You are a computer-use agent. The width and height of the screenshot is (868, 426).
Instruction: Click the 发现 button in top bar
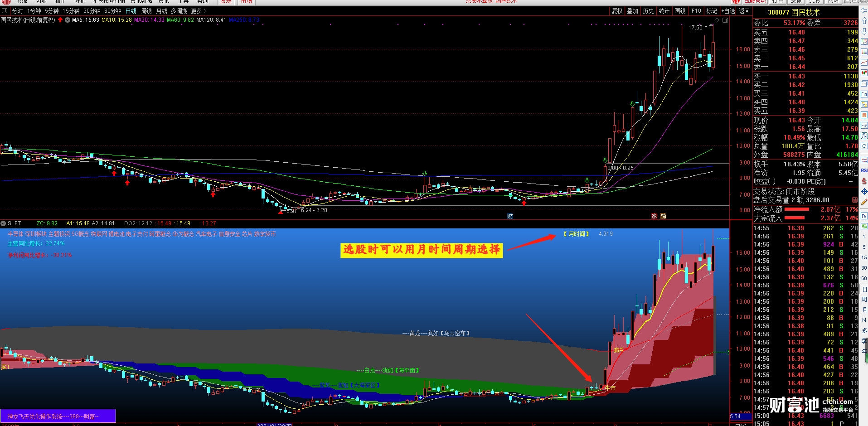click(226, 1)
